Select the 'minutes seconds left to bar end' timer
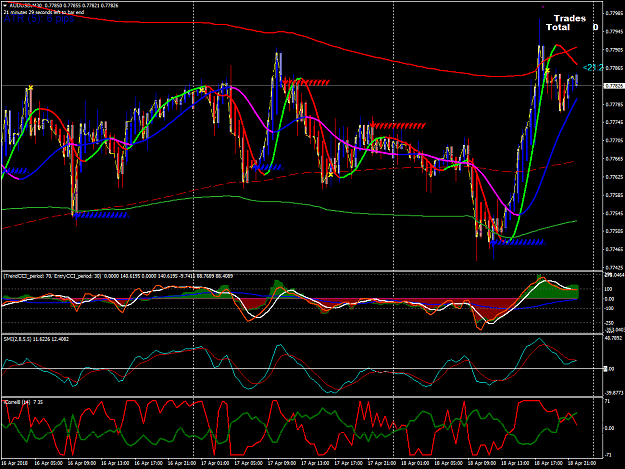Image resolution: width=625 pixels, height=469 pixels. pyautogui.click(x=44, y=12)
